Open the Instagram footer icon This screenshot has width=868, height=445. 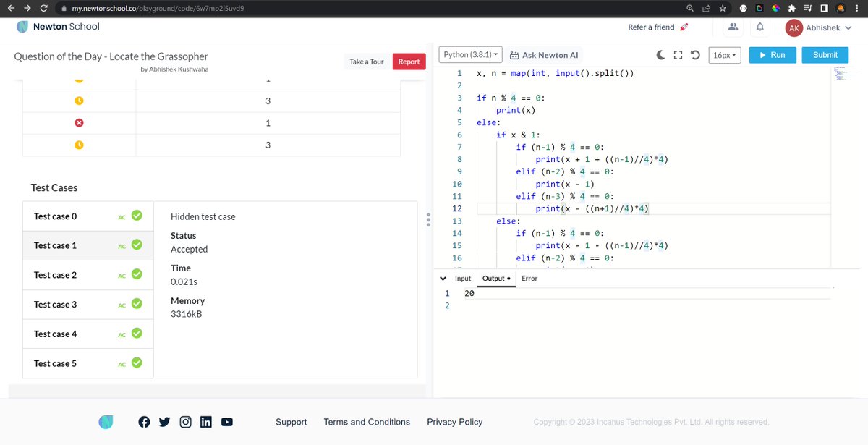click(x=185, y=422)
